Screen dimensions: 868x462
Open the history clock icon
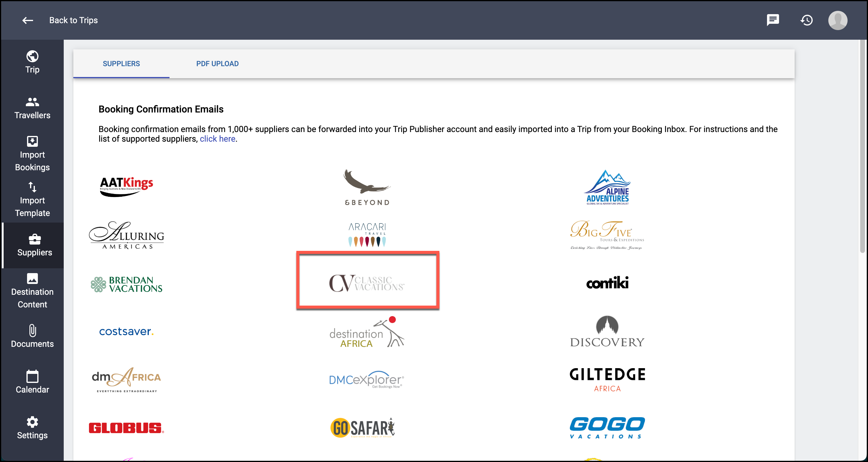coord(806,20)
